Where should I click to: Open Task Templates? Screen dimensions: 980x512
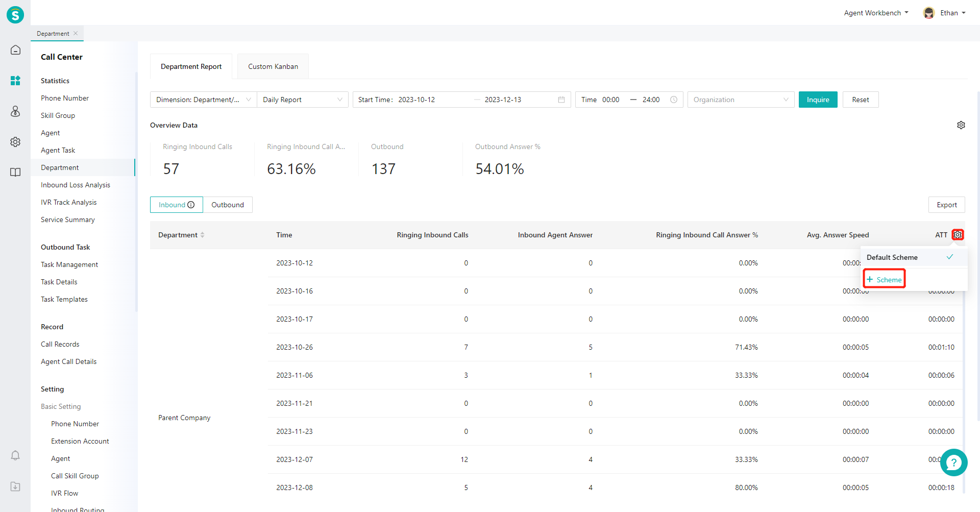click(x=64, y=299)
